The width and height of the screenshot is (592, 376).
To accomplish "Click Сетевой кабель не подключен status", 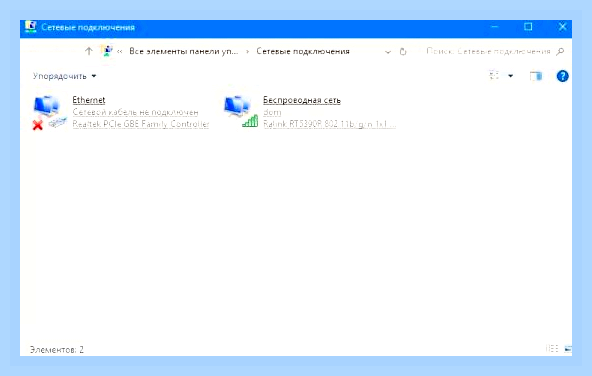I will (135, 112).
